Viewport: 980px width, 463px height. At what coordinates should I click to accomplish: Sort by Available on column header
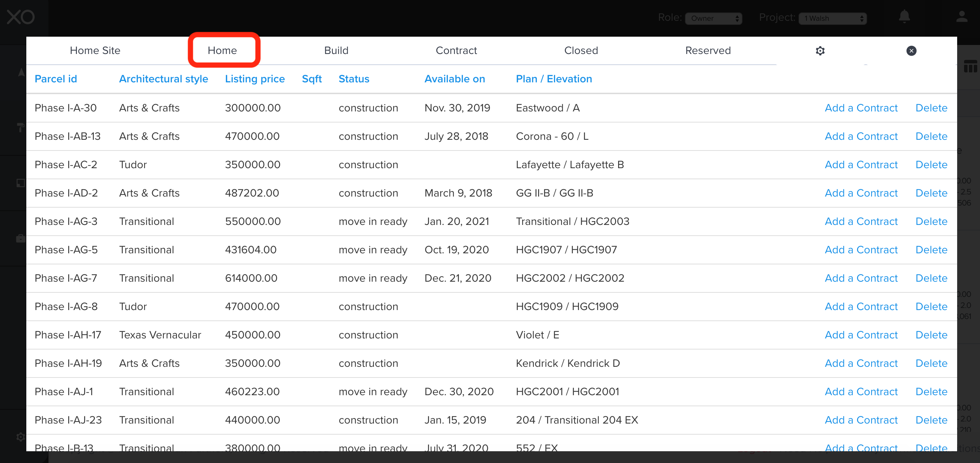point(454,79)
